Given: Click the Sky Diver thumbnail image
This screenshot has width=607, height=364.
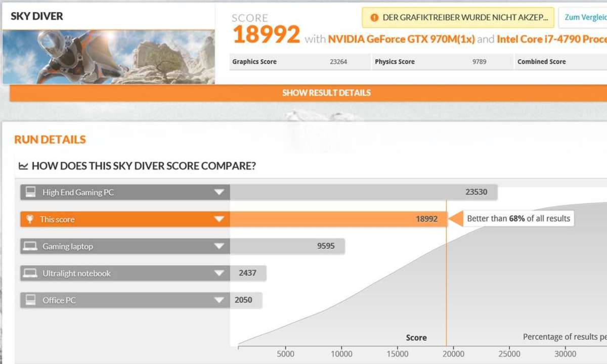Looking at the screenshot, I should 108,57.
